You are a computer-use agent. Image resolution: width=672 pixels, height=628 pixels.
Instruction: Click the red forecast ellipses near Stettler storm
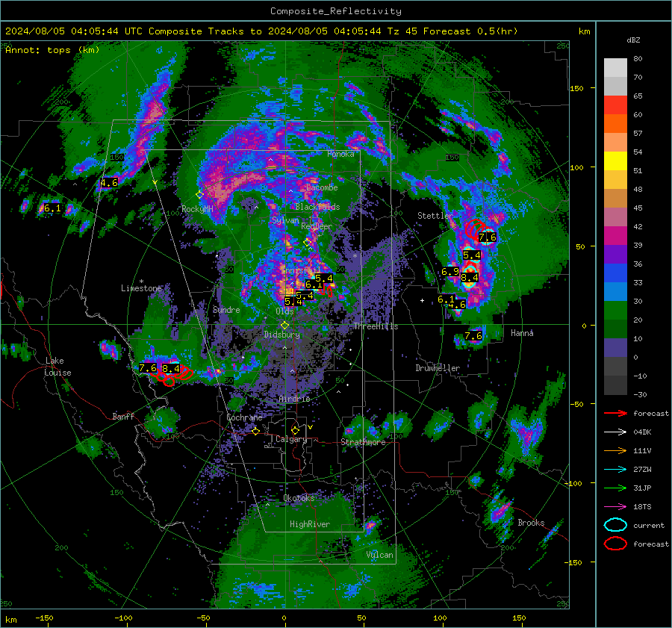(476, 228)
